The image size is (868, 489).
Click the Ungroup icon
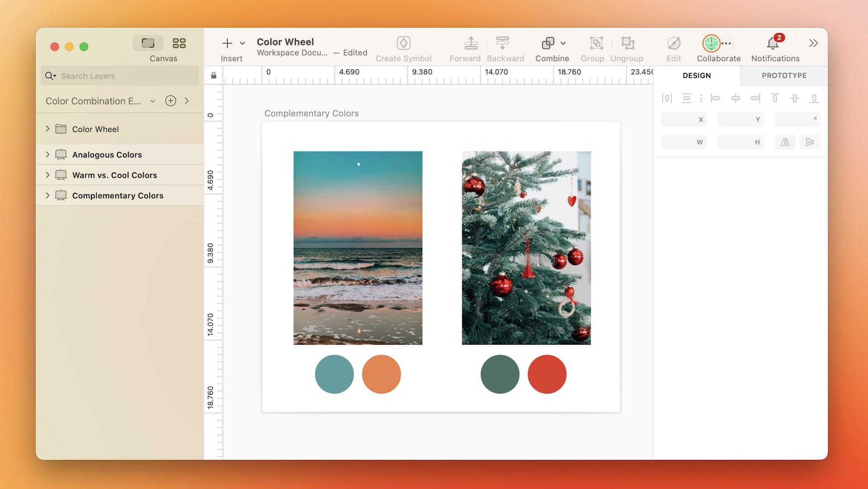pos(627,43)
